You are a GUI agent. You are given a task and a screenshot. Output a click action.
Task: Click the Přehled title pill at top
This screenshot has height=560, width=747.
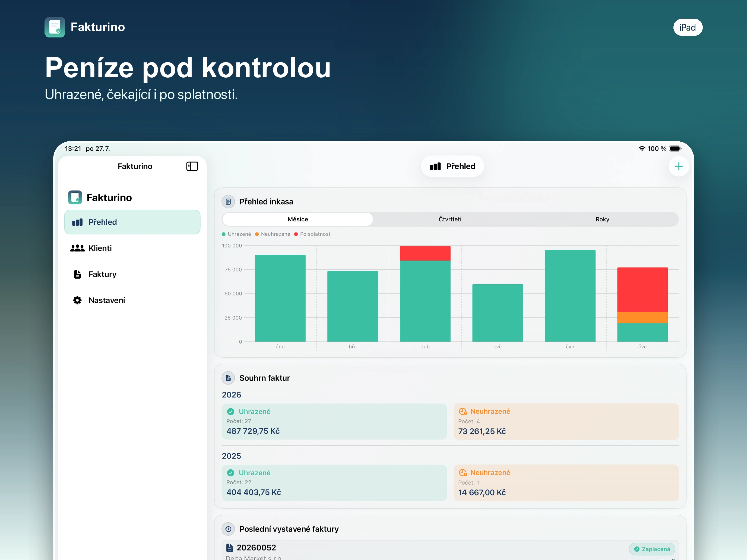[x=452, y=166]
